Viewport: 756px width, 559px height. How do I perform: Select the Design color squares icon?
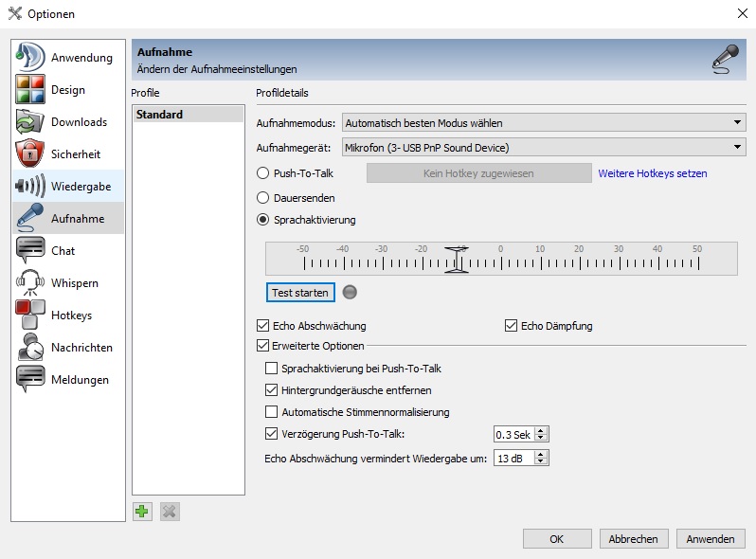click(x=30, y=90)
